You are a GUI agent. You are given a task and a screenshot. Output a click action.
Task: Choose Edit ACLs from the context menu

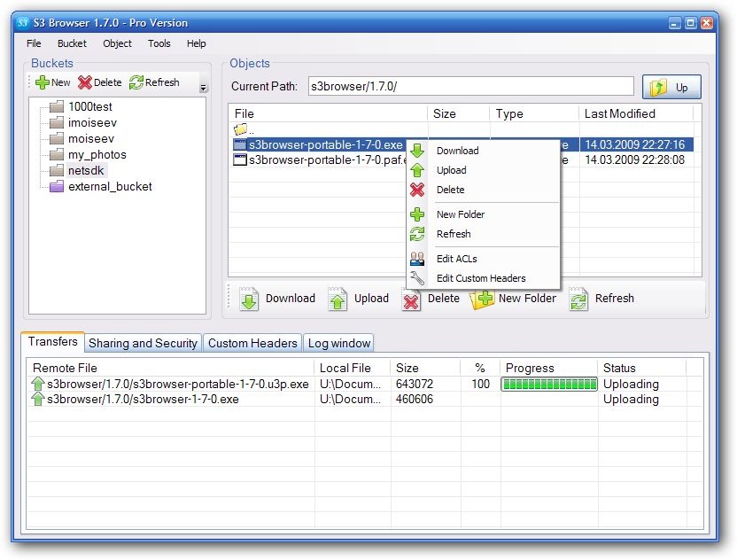[456, 259]
